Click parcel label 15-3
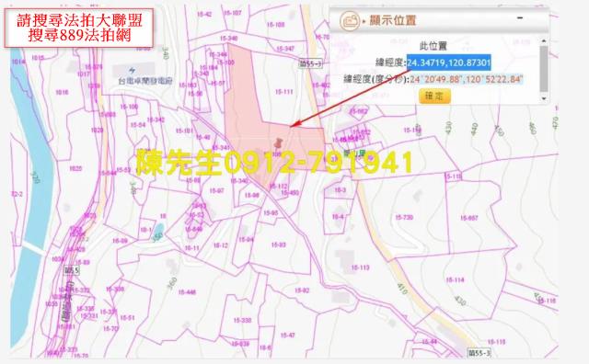Image resolution: width=589 pixels, height=364 pixels. pyautogui.click(x=340, y=190)
